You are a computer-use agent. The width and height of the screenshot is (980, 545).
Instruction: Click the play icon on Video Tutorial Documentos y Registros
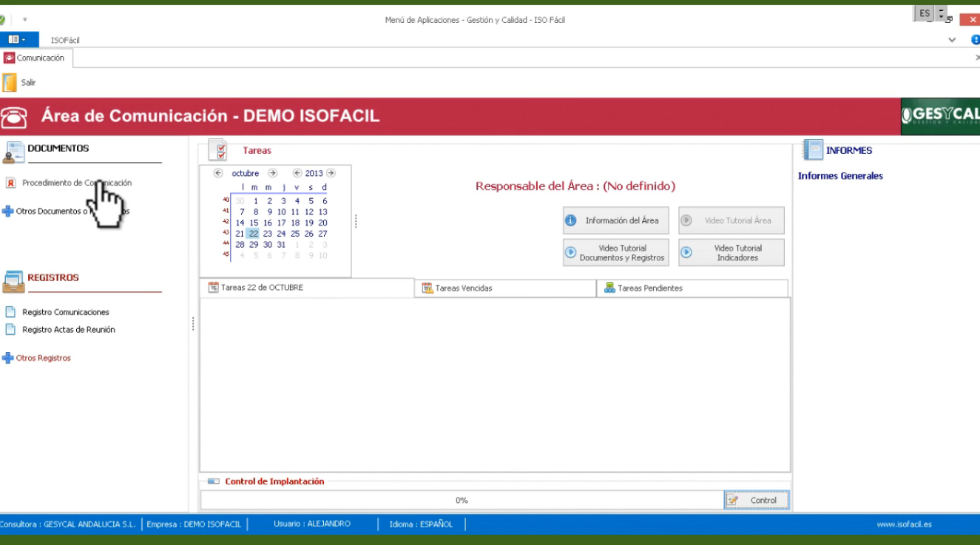point(570,252)
